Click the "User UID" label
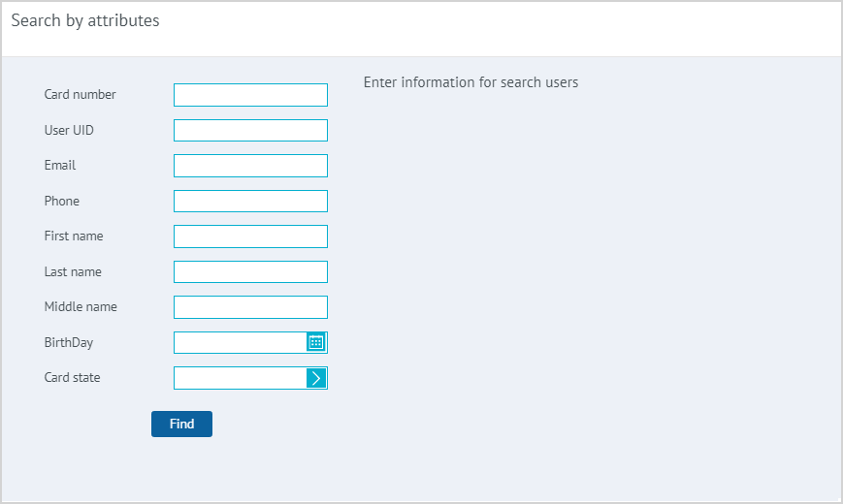The image size is (843, 504). (69, 130)
